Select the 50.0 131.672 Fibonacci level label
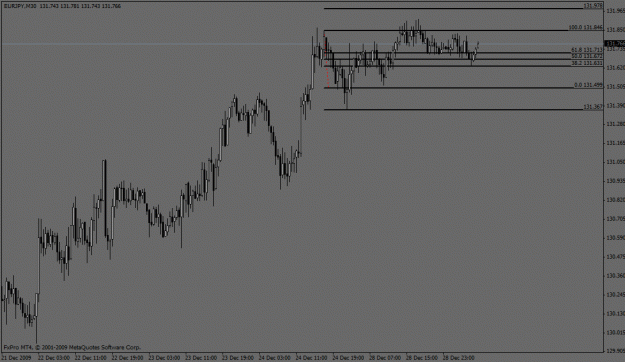 click(587, 56)
